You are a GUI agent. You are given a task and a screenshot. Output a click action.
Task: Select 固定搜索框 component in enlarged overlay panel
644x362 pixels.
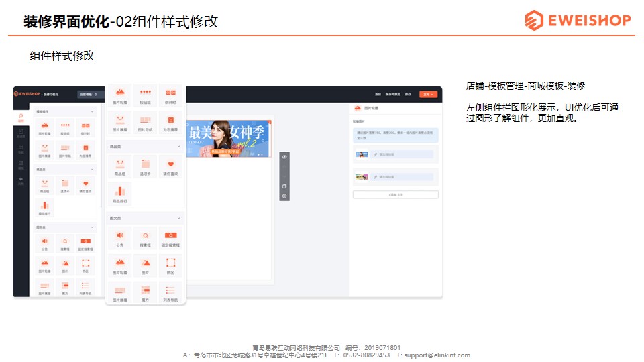pyautogui.click(x=171, y=239)
